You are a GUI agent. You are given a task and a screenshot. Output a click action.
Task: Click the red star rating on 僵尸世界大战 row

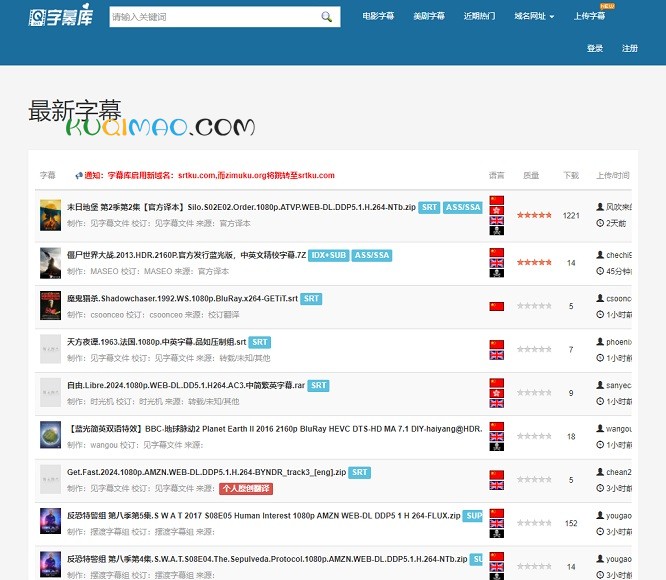point(534,262)
